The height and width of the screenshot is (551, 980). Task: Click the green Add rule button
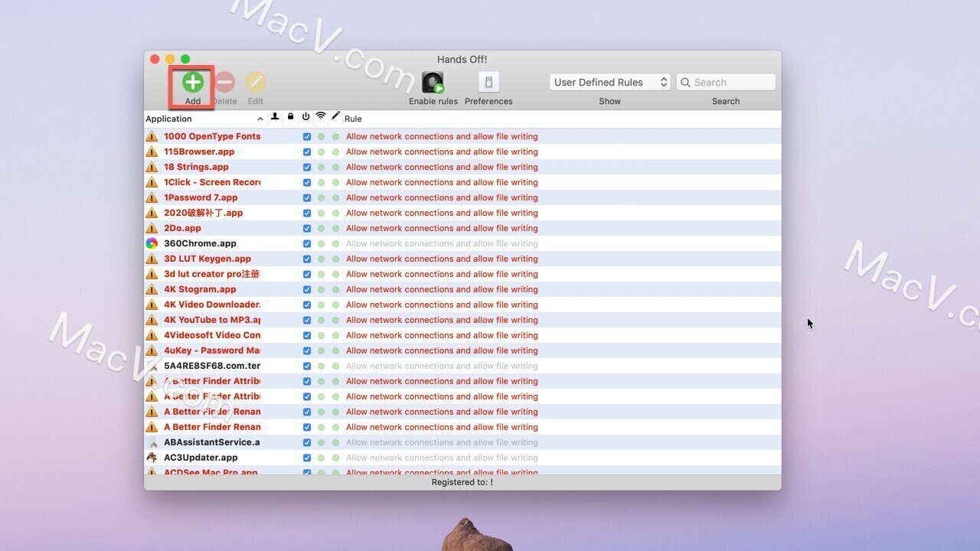pyautogui.click(x=193, y=82)
